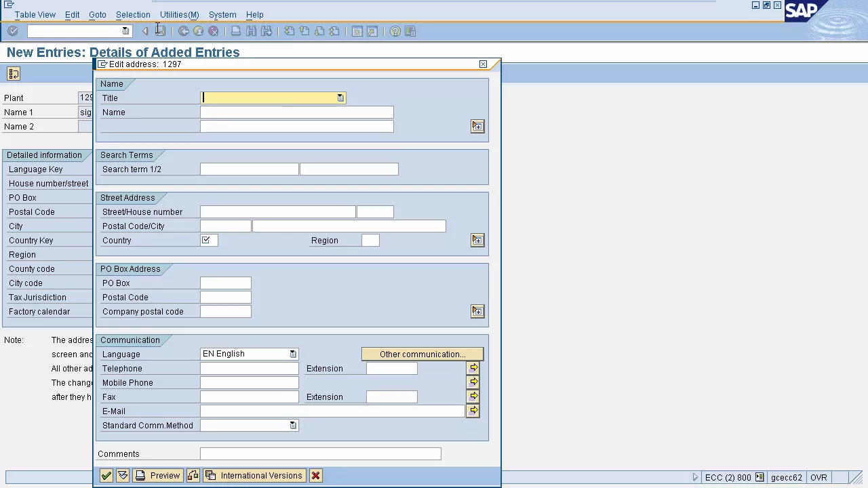The image size is (868, 488).
Task: Click the Generate Shortcut icon
Action: coord(372,31)
